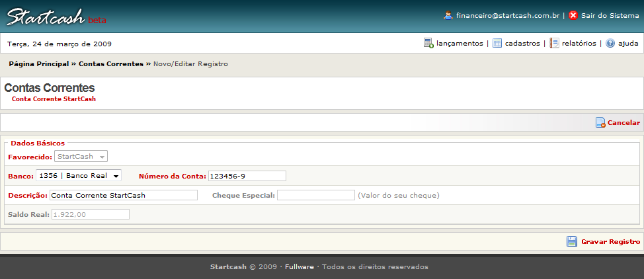Click the Sair do Sistema link
644x279 pixels.
pyautogui.click(x=610, y=15)
